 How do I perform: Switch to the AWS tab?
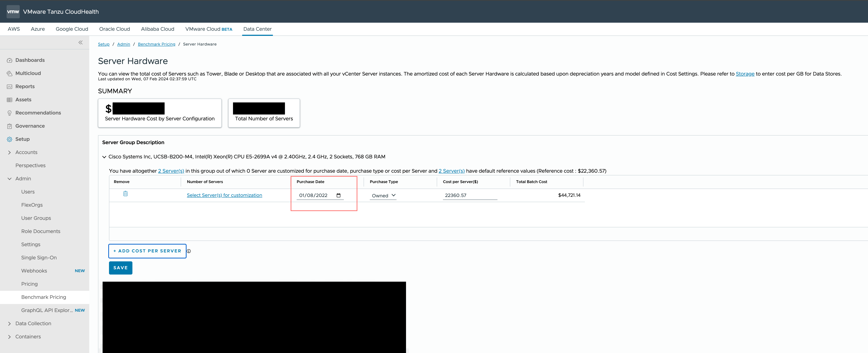[x=14, y=29]
